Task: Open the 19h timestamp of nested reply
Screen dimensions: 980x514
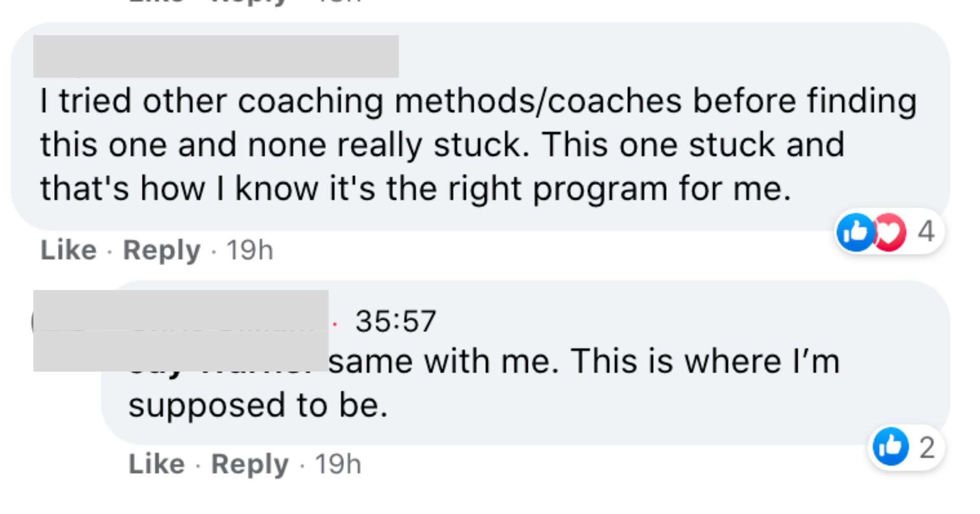Action: [x=338, y=464]
